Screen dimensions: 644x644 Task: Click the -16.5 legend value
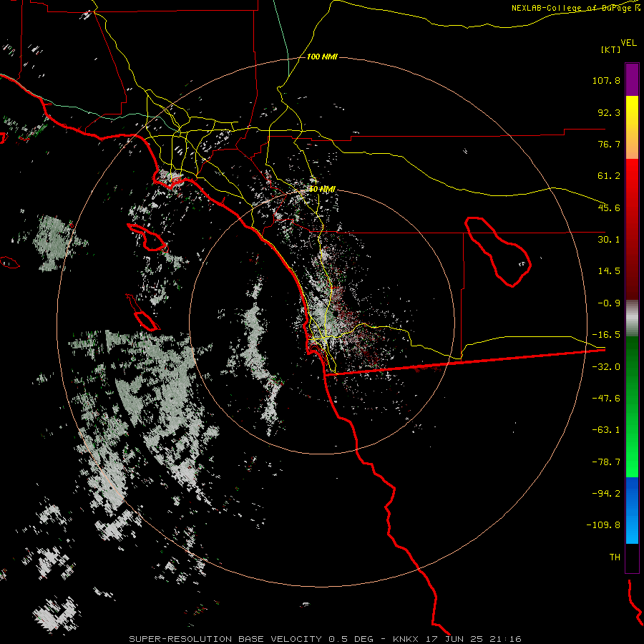(606, 335)
